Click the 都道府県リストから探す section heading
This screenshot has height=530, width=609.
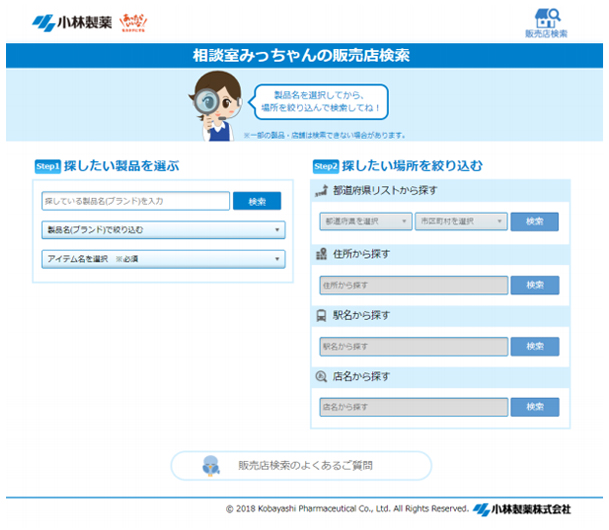click(385, 190)
